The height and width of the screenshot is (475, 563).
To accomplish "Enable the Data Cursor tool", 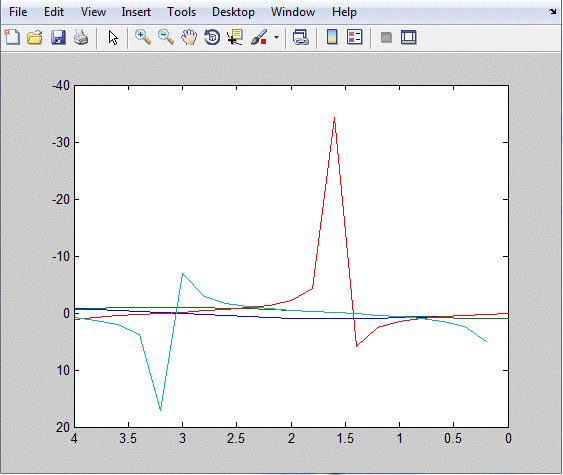I will pos(235,37).
